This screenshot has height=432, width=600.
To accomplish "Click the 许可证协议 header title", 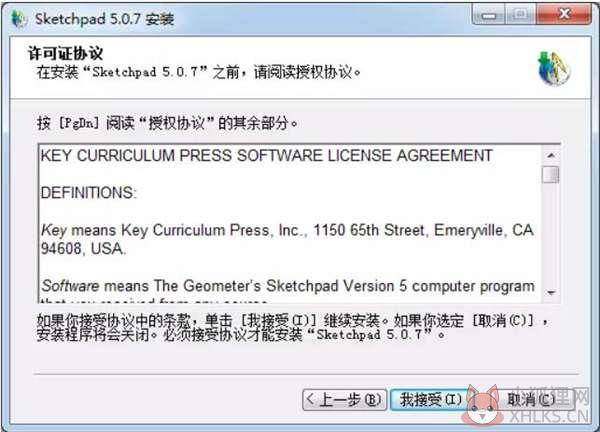I will 65,53.
